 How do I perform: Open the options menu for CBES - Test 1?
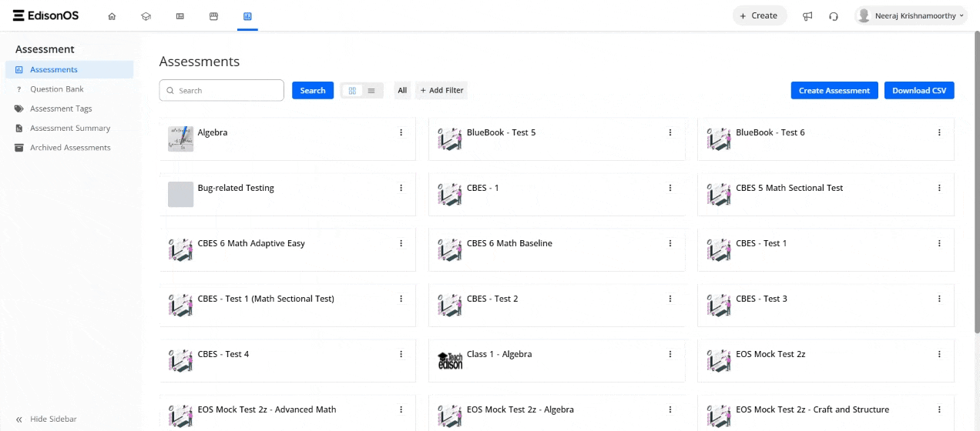(939, 243)
